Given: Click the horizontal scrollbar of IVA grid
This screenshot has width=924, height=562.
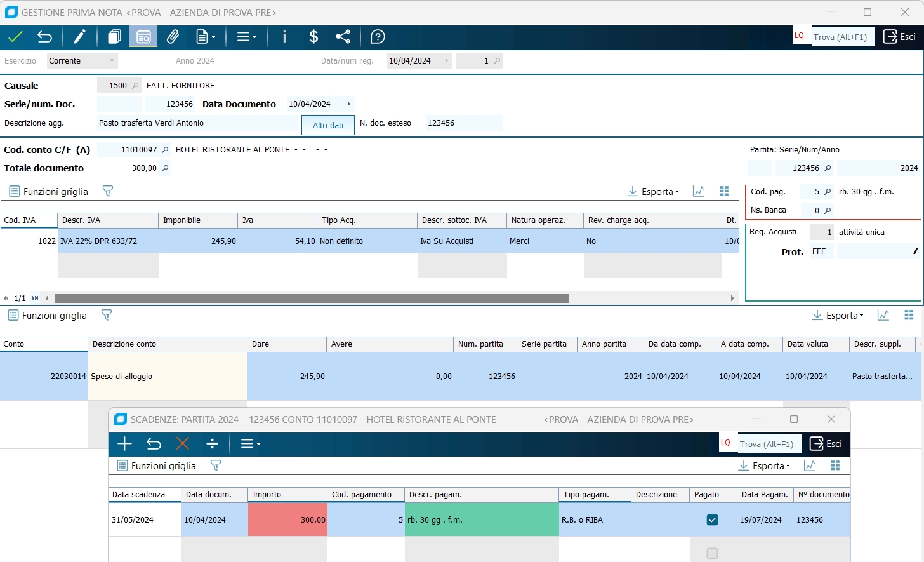Looking at the screenshot, I should pyautogui.click(x=311, y=298).
